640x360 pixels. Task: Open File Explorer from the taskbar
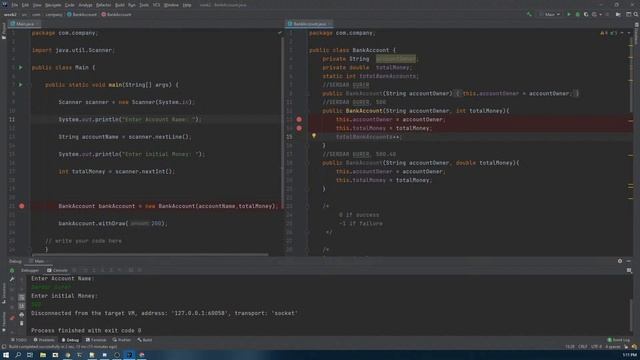(42, 355)
